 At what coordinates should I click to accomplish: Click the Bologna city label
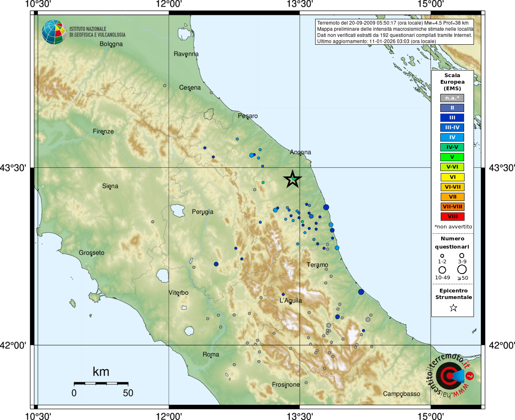click(111, 44)
